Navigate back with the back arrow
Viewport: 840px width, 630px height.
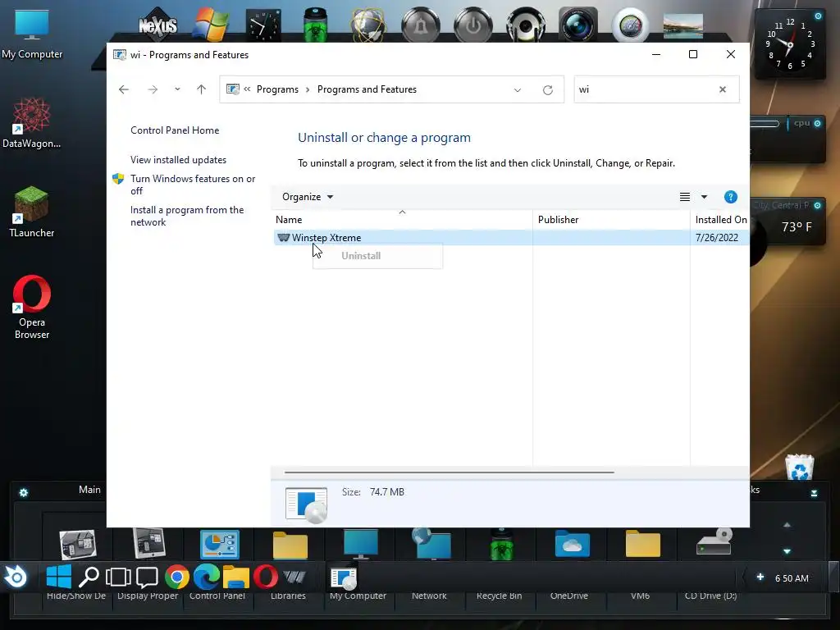(x=124, y=89)
